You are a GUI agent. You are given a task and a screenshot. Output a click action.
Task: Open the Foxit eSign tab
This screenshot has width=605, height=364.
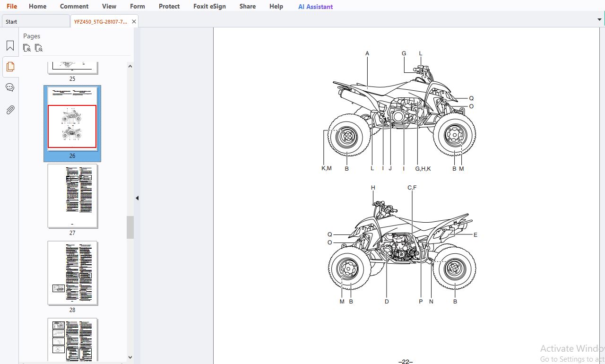tap(209, 6)
